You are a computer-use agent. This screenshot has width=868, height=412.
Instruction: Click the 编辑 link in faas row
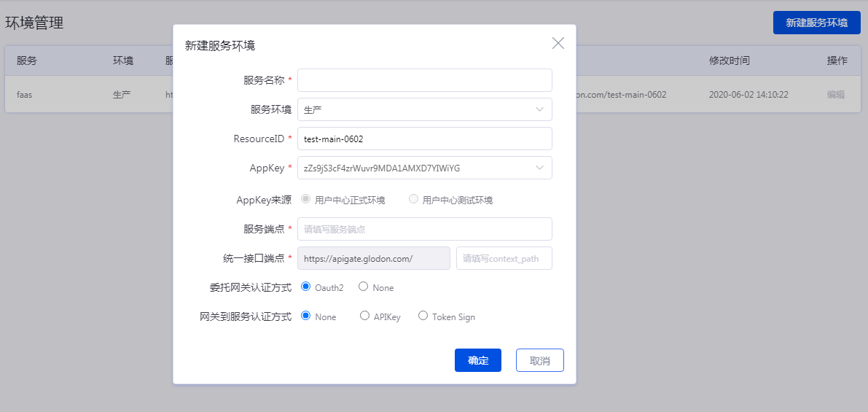pos(836,95)
